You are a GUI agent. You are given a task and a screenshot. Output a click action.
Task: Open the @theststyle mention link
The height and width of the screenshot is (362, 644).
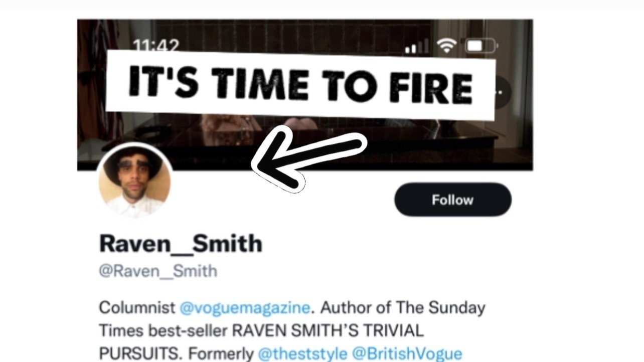click(302, 353)
